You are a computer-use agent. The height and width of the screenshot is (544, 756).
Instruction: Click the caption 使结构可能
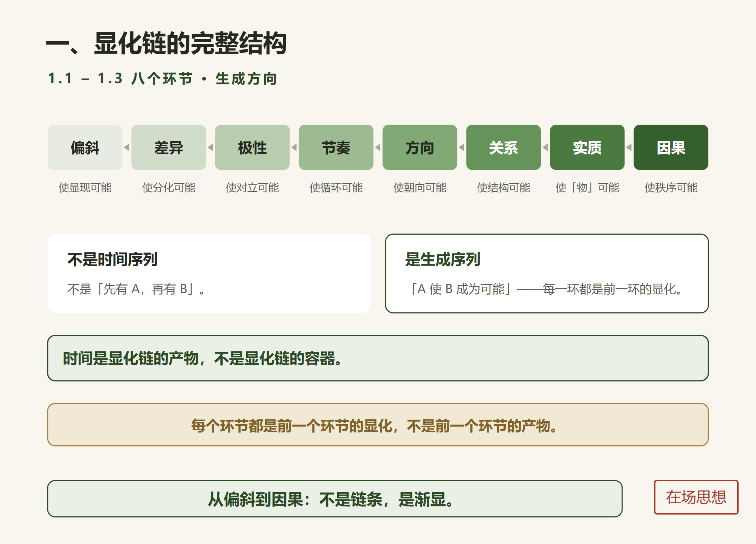pos(503,187)
